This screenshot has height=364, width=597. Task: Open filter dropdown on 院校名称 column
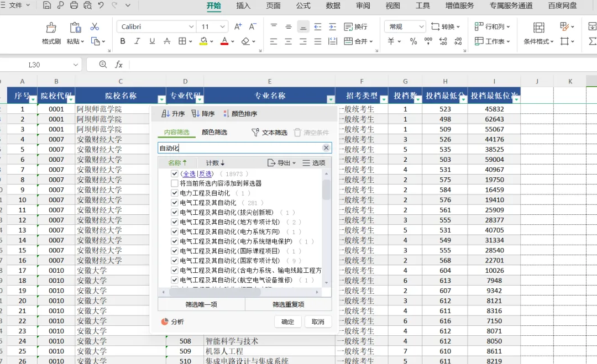tap(162, 99)
